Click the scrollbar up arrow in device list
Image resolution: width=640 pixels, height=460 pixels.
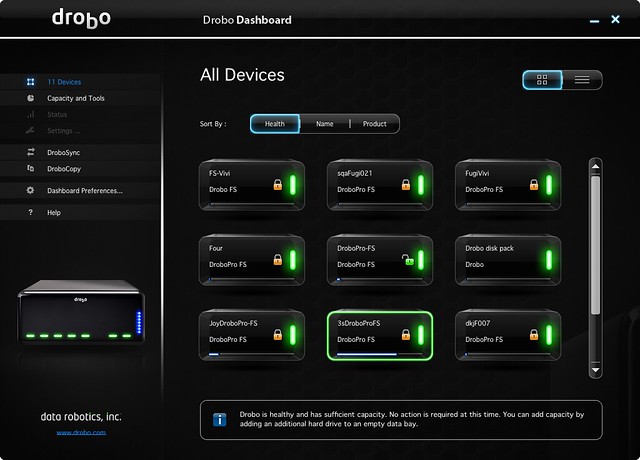click(596, 167)
